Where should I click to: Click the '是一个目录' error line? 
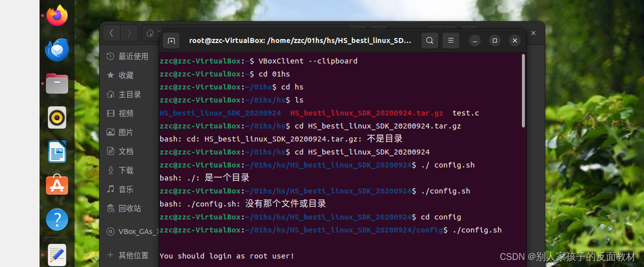coord(205,178)
